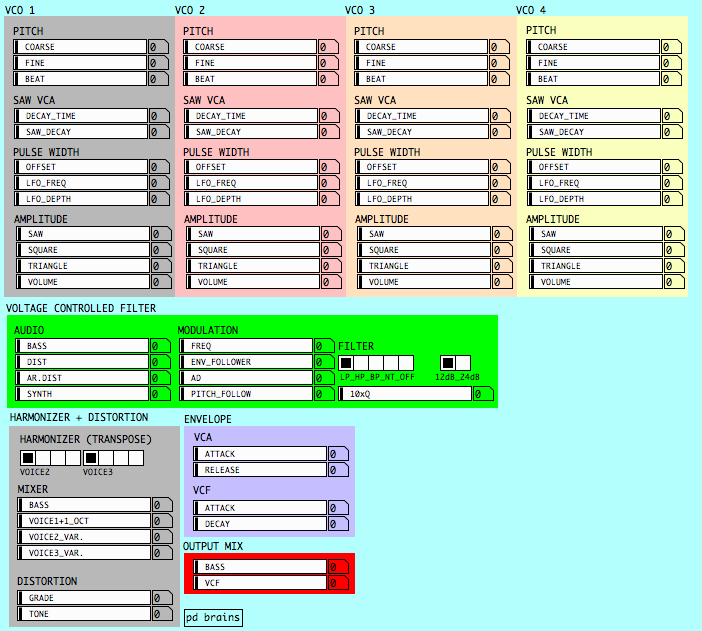Click the VOICE3_VAR. mixer slider

click(84, 553)
